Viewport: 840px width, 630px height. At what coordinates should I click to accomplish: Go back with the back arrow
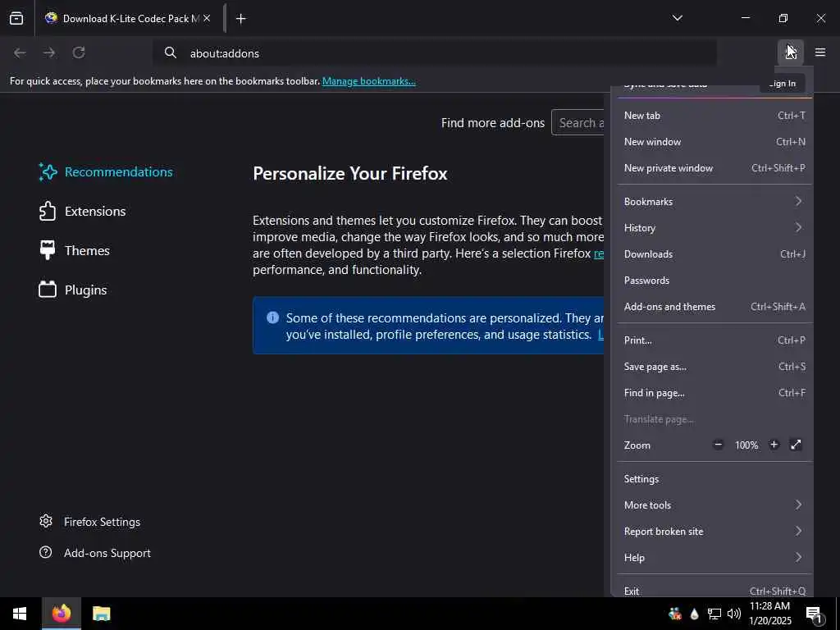point(20,52)
